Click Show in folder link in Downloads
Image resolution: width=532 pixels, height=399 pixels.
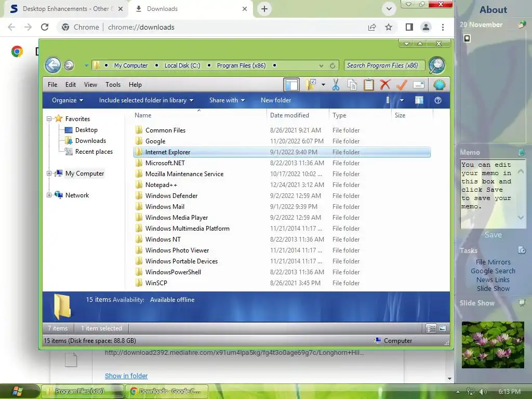point(126,376)
